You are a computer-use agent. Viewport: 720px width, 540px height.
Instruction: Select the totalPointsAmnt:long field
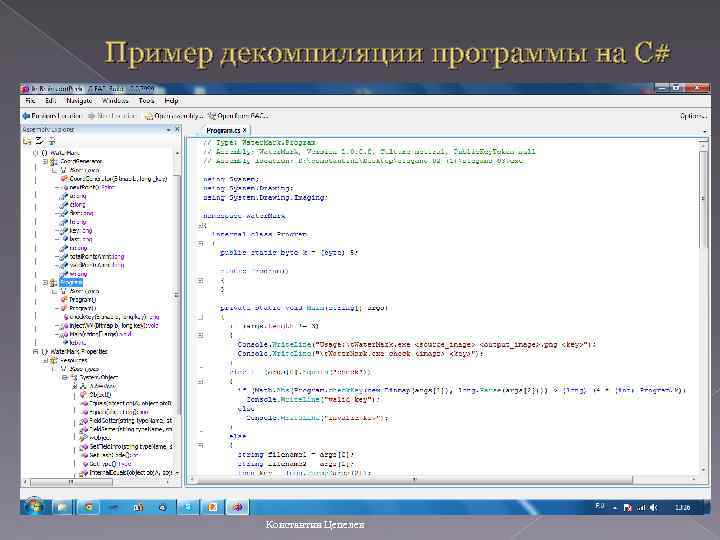pos(97,256)
